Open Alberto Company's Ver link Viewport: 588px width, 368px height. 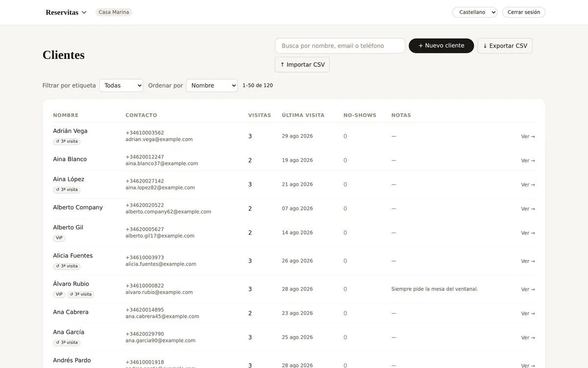point(528,209)
